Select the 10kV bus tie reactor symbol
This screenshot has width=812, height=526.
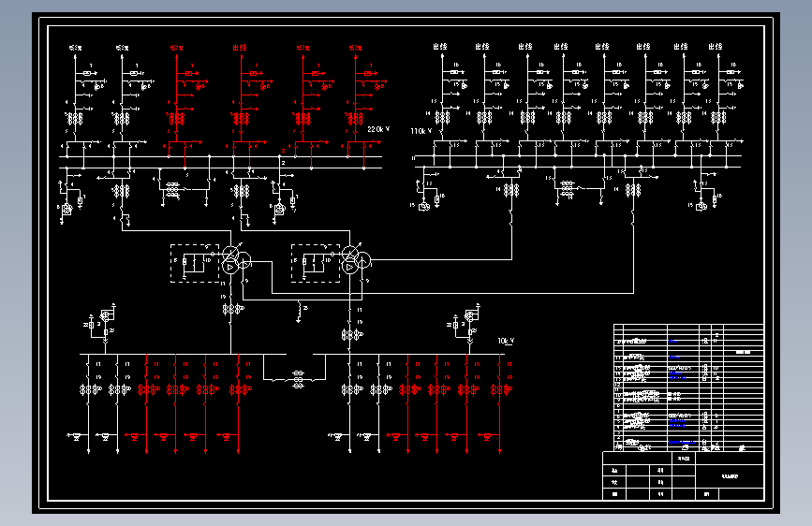click(298, 379)
